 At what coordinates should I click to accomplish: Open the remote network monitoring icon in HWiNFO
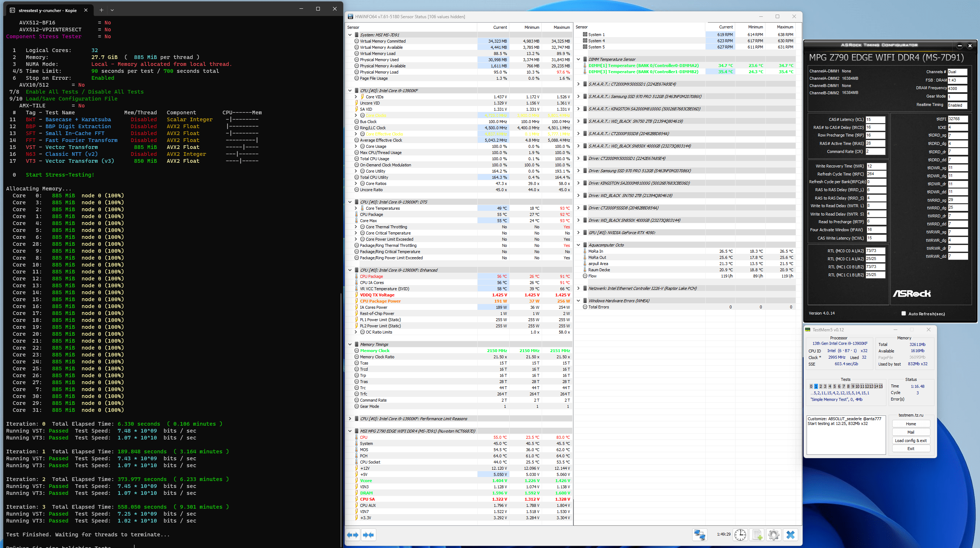click(x=699, y=535)
